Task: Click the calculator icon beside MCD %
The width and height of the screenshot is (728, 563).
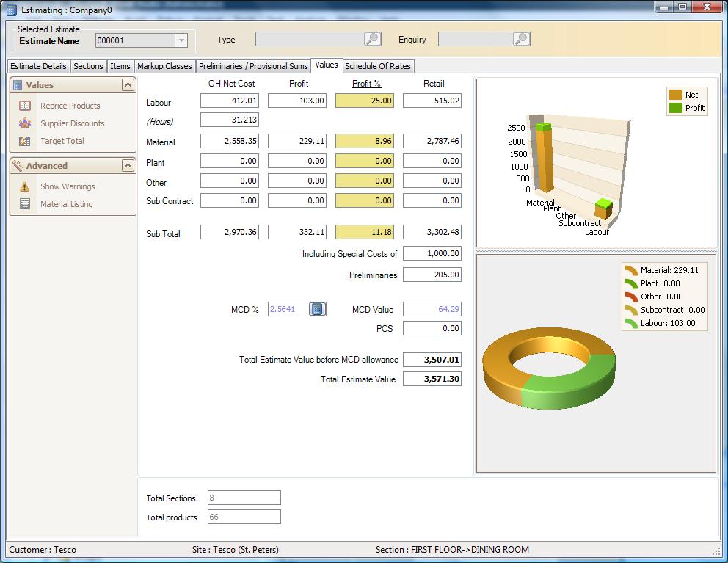Action: tap(318, 308)
